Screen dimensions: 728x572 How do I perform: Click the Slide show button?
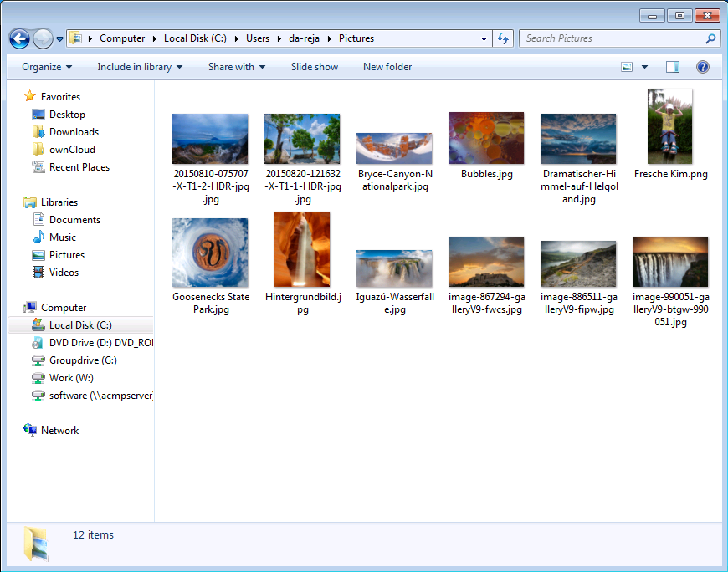click(315, 67)
